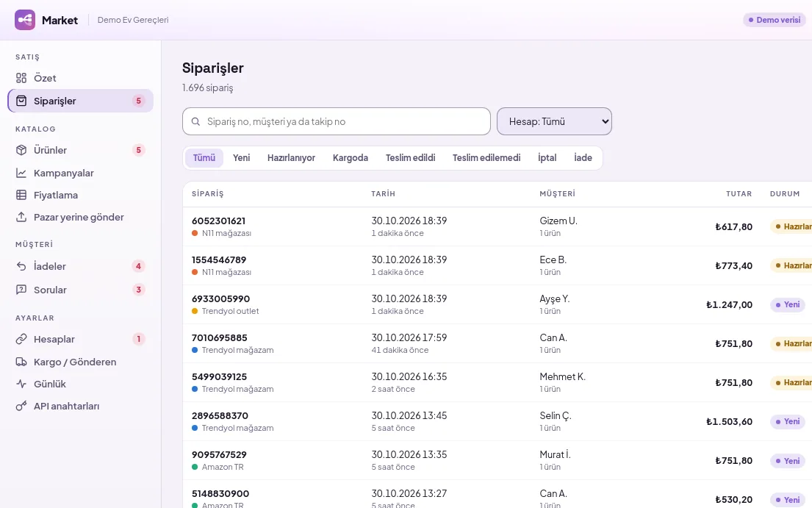Open order 6052301621
This screenshot has height=508, width=812.
pos(218,221)
